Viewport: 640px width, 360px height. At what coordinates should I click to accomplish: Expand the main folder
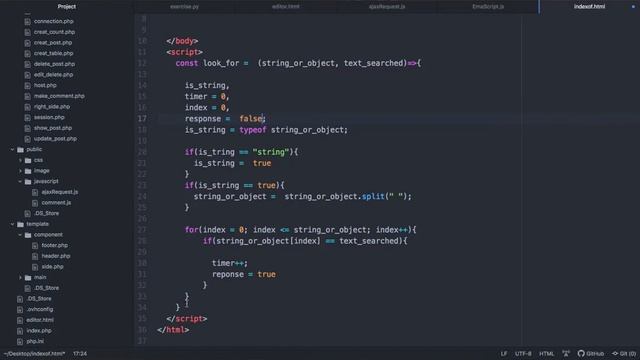click(20, 278)
